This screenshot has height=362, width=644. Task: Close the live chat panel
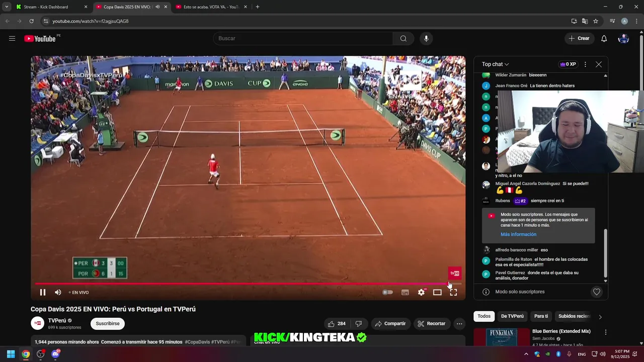click(599, 64)
